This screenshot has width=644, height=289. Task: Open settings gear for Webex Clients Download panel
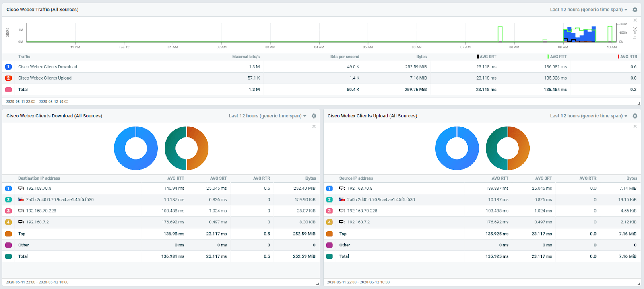(314, 116)
